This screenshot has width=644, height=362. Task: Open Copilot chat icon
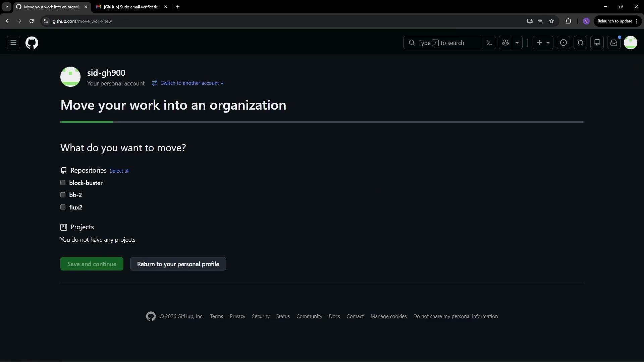point(505,43)
